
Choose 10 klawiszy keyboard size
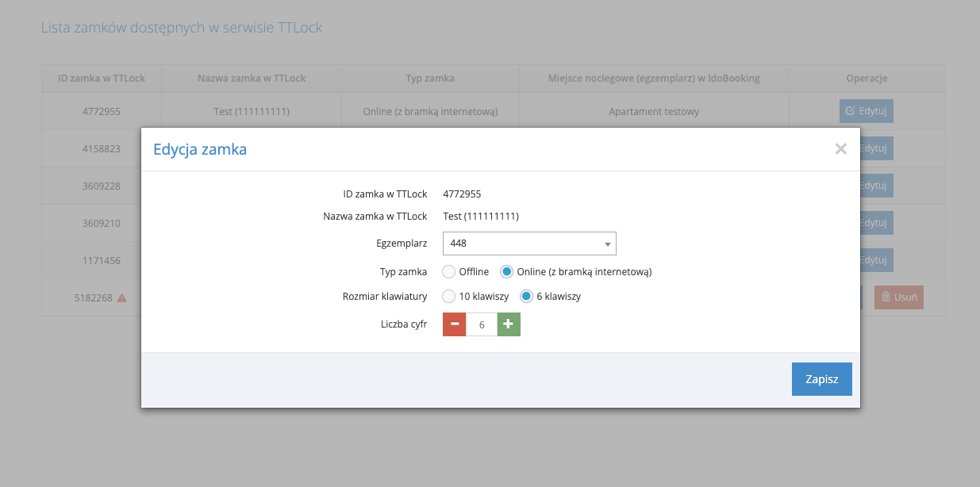click(x=449, y=297)
